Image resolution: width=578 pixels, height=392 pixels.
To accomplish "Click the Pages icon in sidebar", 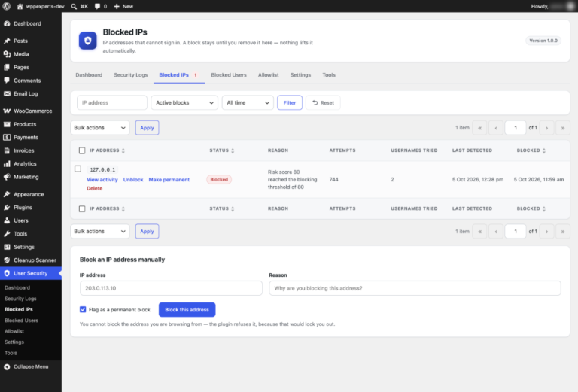I will 7,68.
